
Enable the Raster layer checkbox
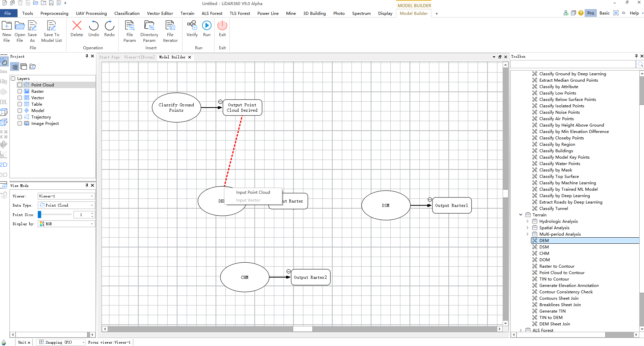20,91
